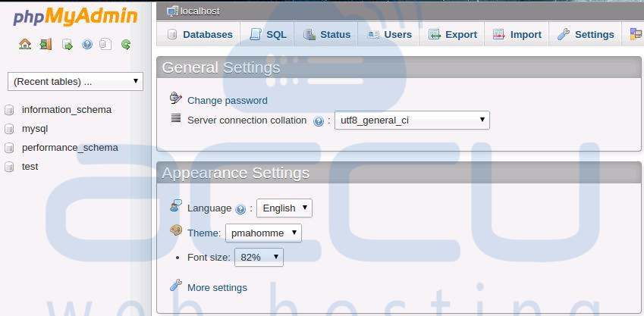
Task: Open the English language dropdown
Action: [x=284, y=208]
